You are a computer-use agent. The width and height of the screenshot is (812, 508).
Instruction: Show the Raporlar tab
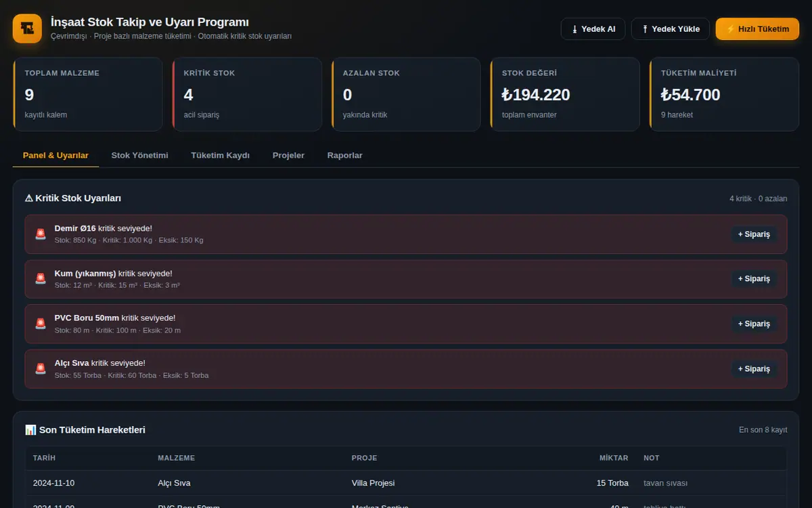point(345,155)
